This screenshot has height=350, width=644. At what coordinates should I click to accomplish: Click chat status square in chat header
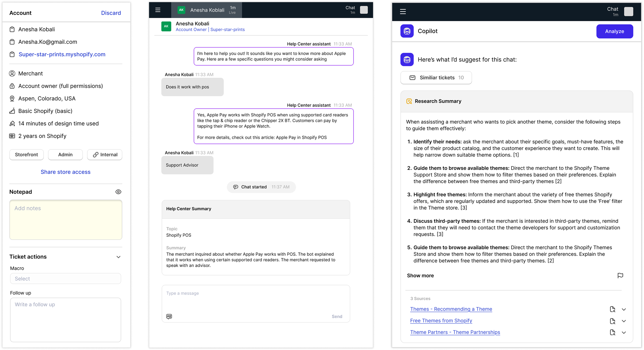[x=364, y=10]
